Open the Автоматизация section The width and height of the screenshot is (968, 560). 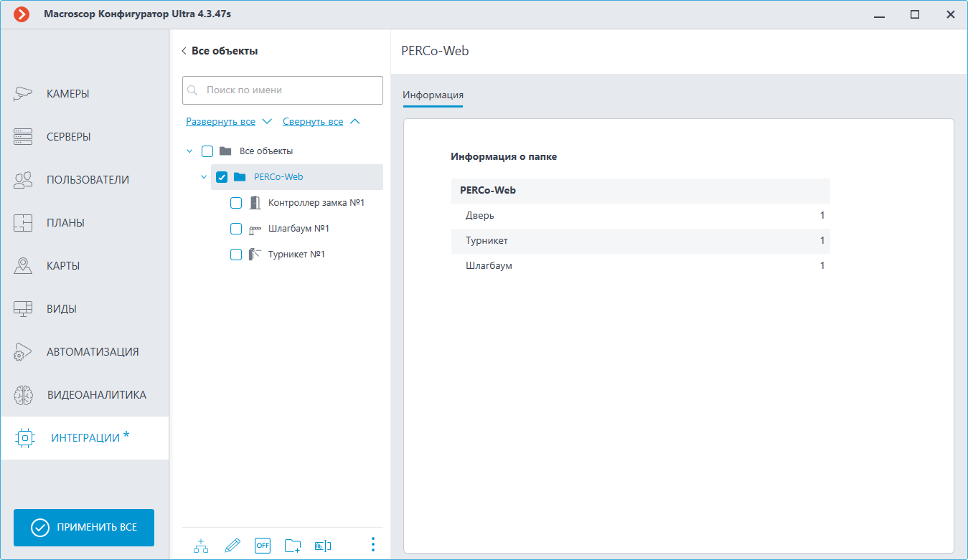tap(85, 352)
